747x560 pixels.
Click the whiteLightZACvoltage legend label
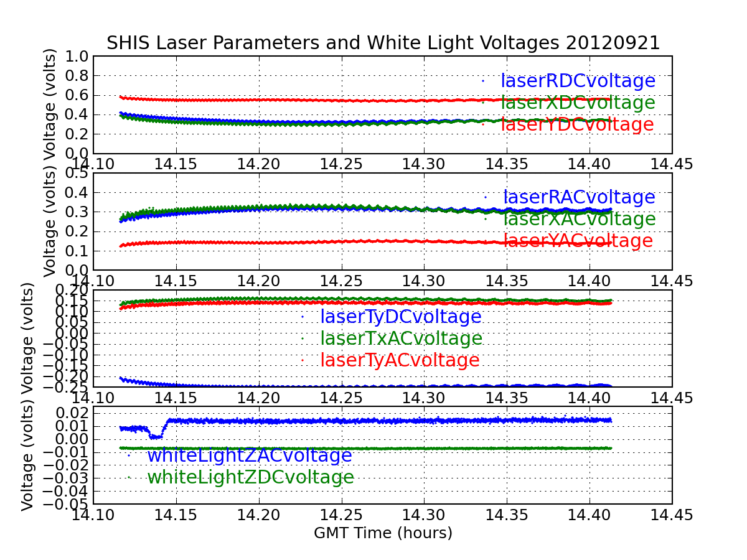[249, 456]
